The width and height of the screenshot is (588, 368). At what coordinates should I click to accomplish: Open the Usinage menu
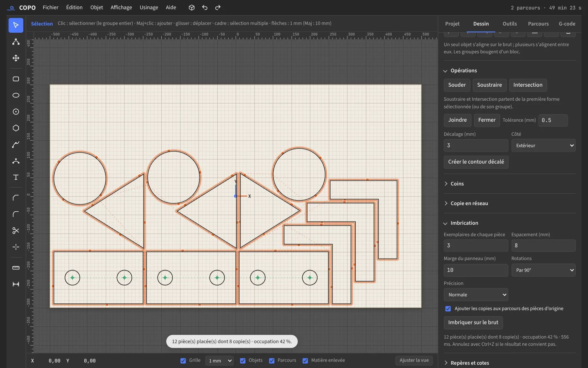tap(149, 8)
